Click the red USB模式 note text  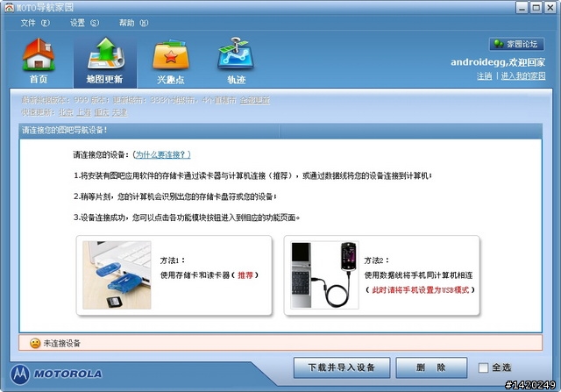coord(421,290)
